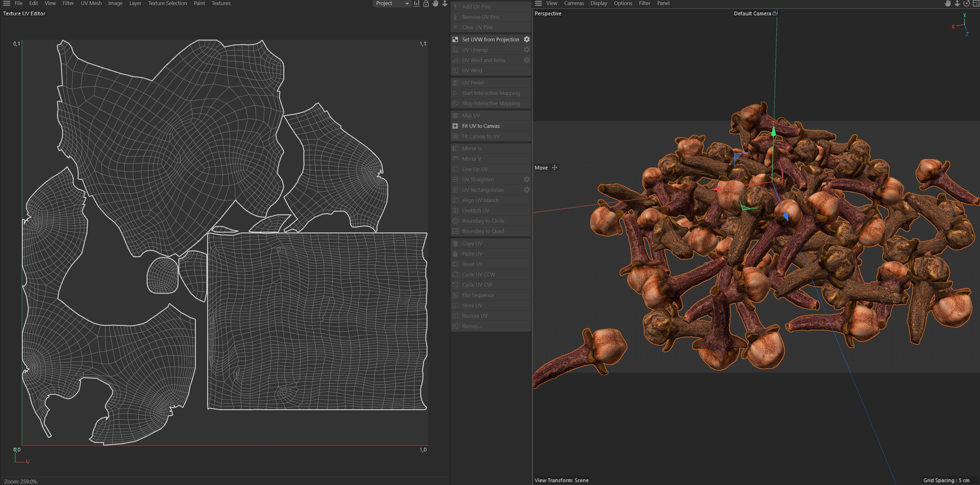The height and width of the screenshot is (485, 980).
Task: Click the camera lock icon beside Default Camera
Action: pos(775,13)
